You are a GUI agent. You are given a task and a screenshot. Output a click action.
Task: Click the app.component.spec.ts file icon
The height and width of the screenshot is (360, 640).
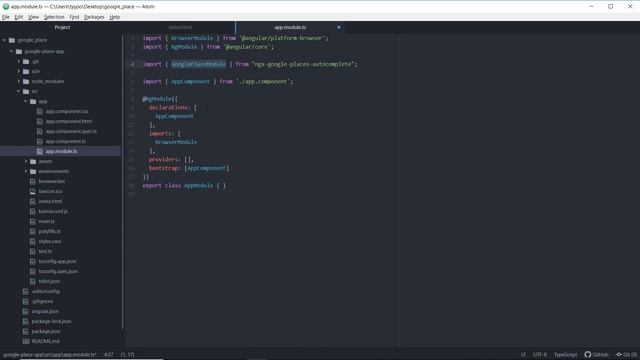[x=40, y=131]
